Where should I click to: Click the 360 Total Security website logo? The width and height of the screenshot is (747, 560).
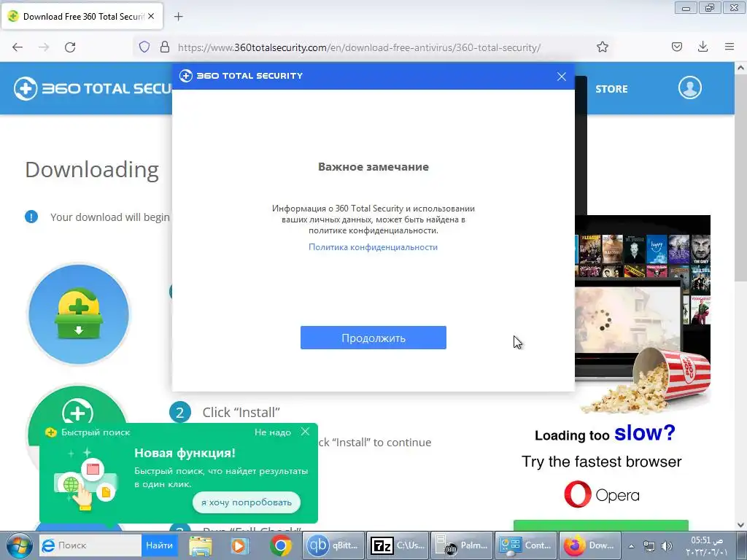click(x=93, y=88)
